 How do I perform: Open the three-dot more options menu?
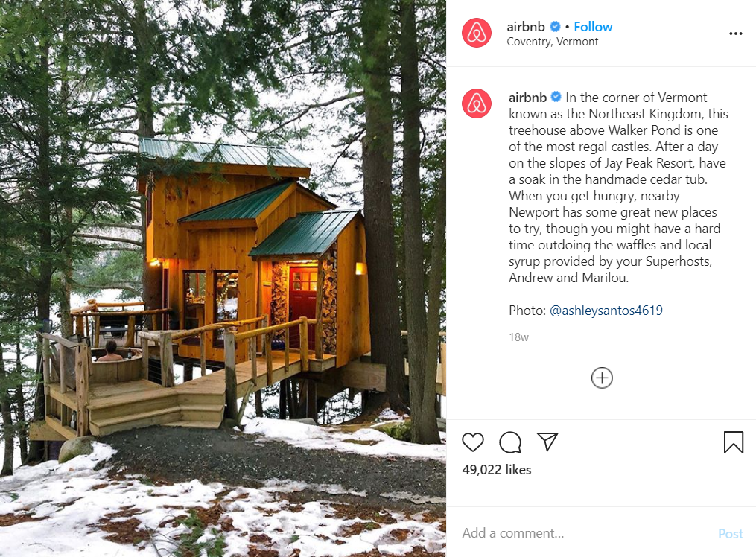(735, 34)
